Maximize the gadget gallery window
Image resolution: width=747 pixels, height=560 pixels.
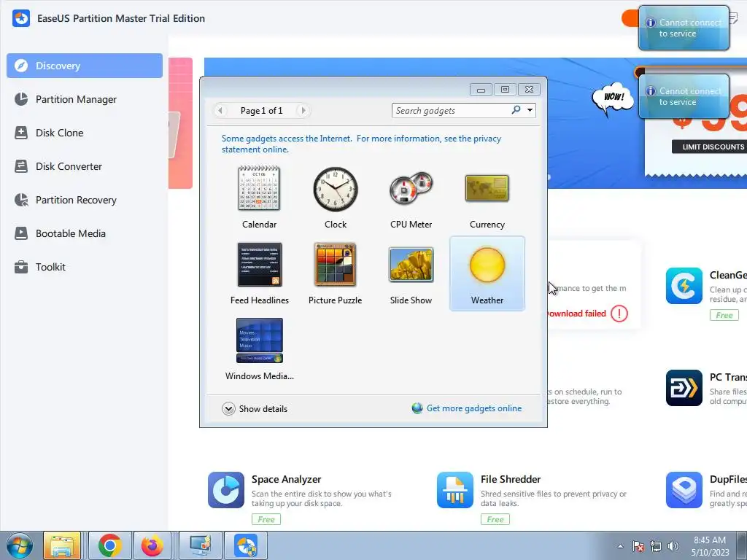[505, 89]
